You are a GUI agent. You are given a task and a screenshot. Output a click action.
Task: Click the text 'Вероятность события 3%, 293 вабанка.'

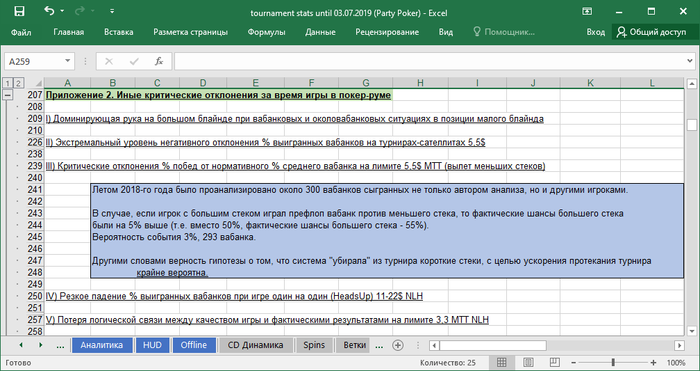point(174,237)
